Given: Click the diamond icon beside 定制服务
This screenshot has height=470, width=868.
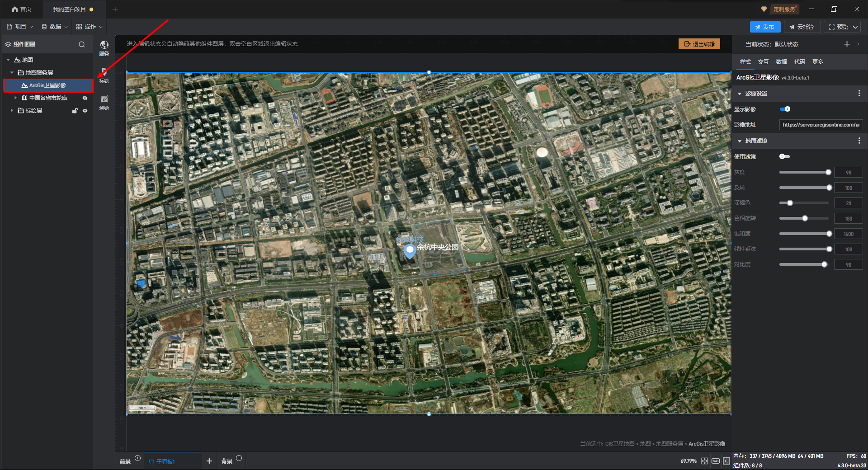Looking at the screenshot, I should pos(764,9).
